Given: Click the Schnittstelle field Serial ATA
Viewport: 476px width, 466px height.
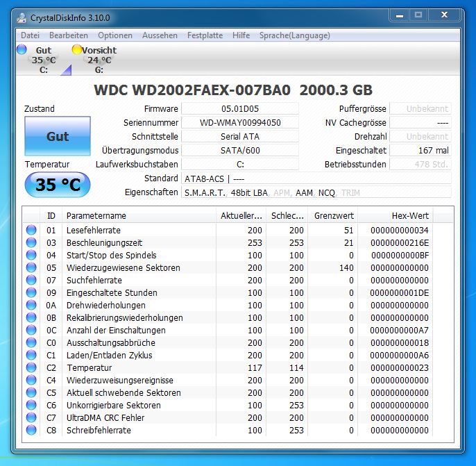Looking at the screenshot, I should coord(240,137).
